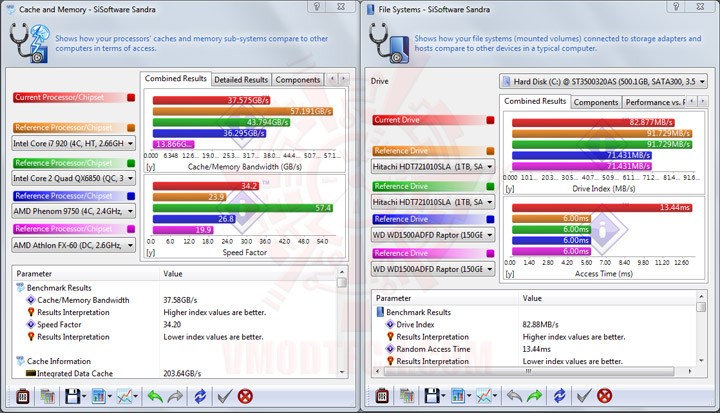
Task: Click the blue Refresh arrows in File Systems window
Action: pyautogui.click(x=559, y=396)
